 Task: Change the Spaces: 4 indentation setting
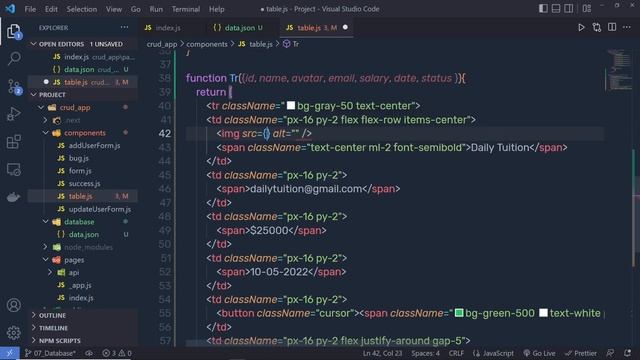425,353
